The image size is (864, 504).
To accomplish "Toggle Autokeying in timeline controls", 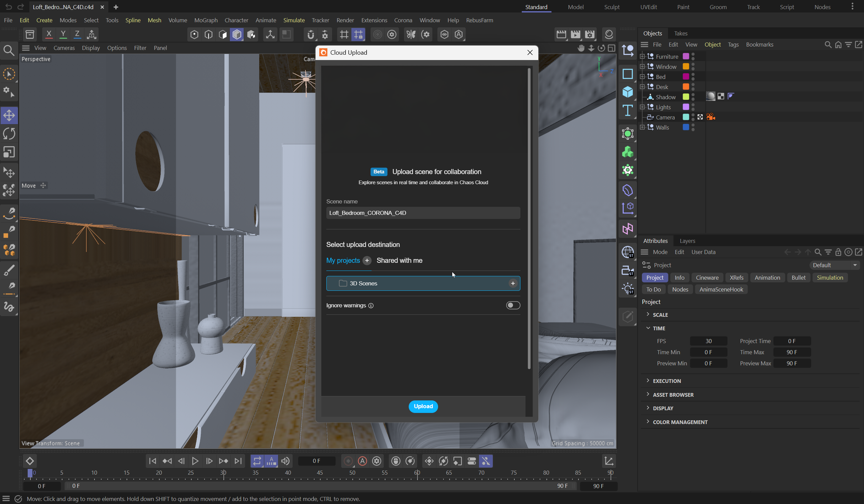I will [x=362, y=461].
